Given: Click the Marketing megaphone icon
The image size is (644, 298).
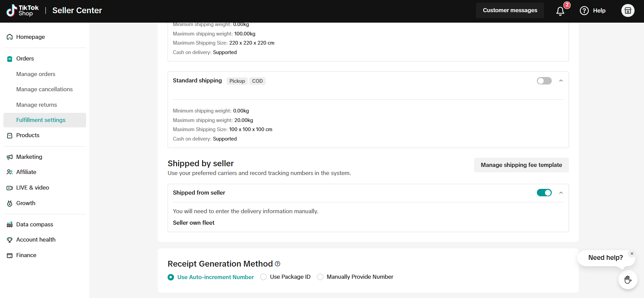Looking at the screenshot, I should click(x=10, y=157).
